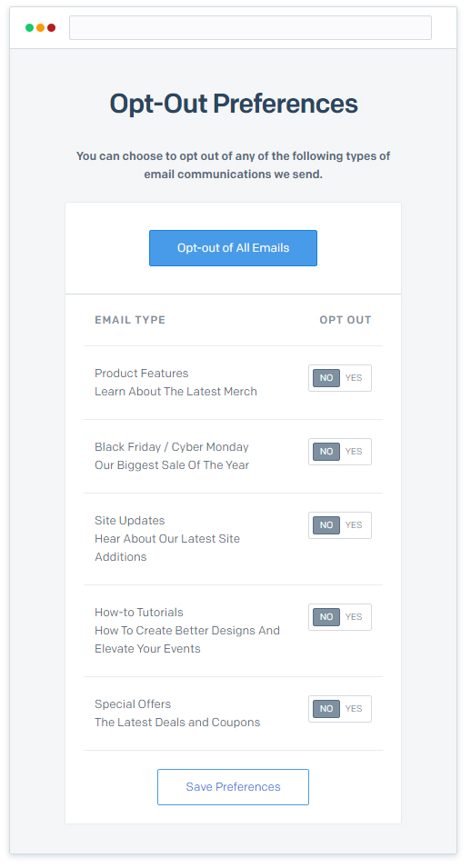Pick NO for Special Offers emails

click(326, 709)
